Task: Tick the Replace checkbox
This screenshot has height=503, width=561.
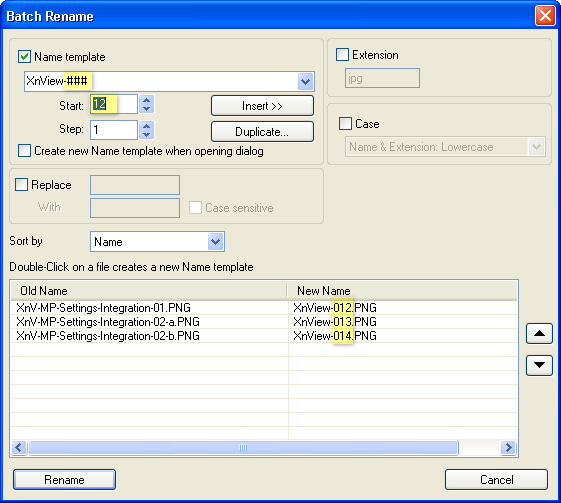Action: point(21,185)
